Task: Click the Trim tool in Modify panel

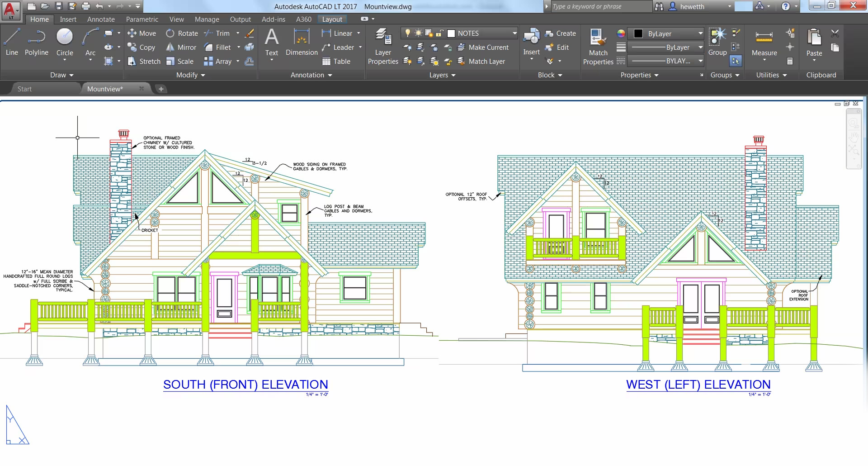Action: [x=222, y=33]
